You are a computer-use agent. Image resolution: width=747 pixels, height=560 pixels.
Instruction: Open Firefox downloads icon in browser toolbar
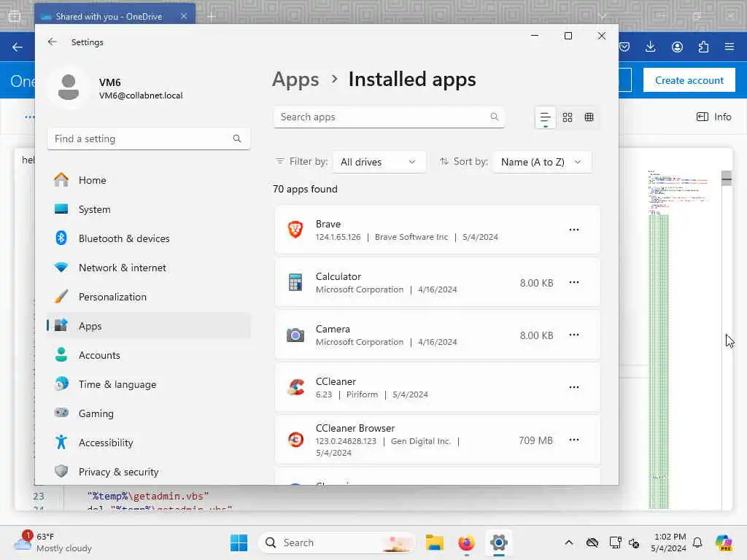tap(650, 47)
